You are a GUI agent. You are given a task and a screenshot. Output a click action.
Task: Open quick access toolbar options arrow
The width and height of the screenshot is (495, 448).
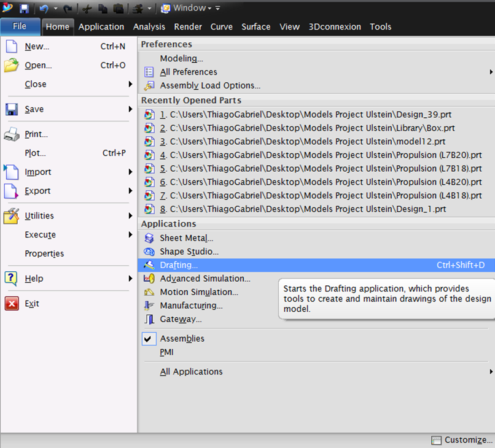pos(217,8)
